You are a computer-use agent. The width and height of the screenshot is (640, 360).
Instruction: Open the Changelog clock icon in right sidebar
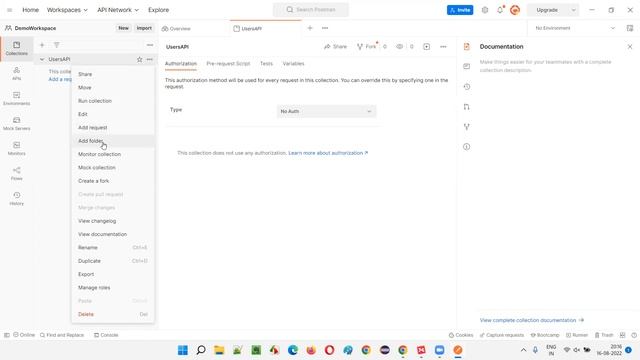tap(467, 87)
